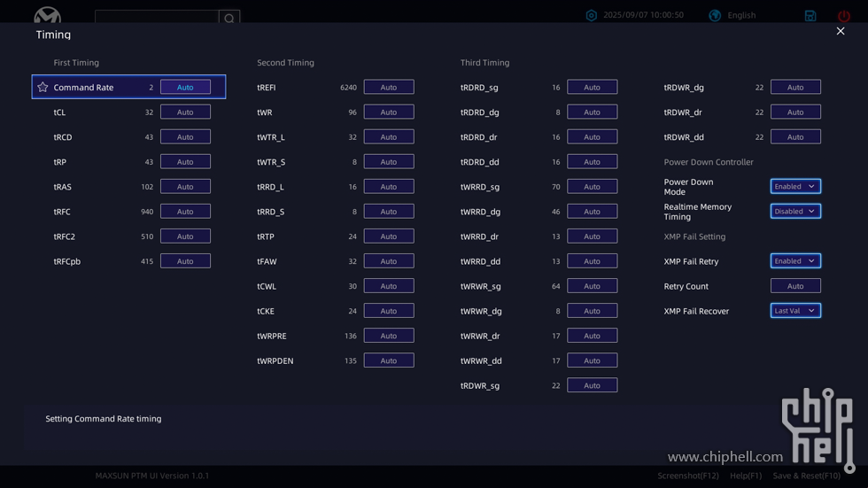The height and width of the screenshot is (488, 868).
Task: Click the tRFC value 940
Action: tap(147, 212)
